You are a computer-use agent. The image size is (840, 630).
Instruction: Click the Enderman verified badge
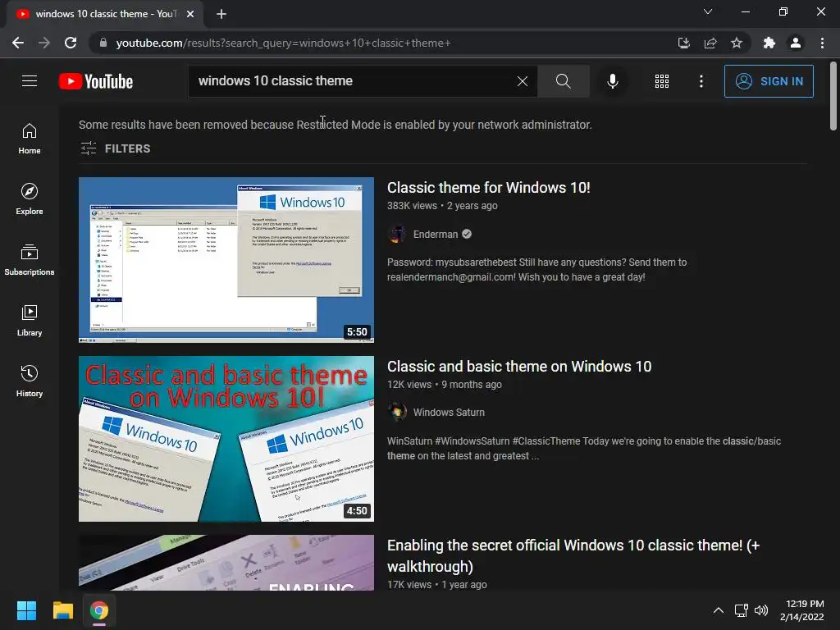(x=467, y=234)
